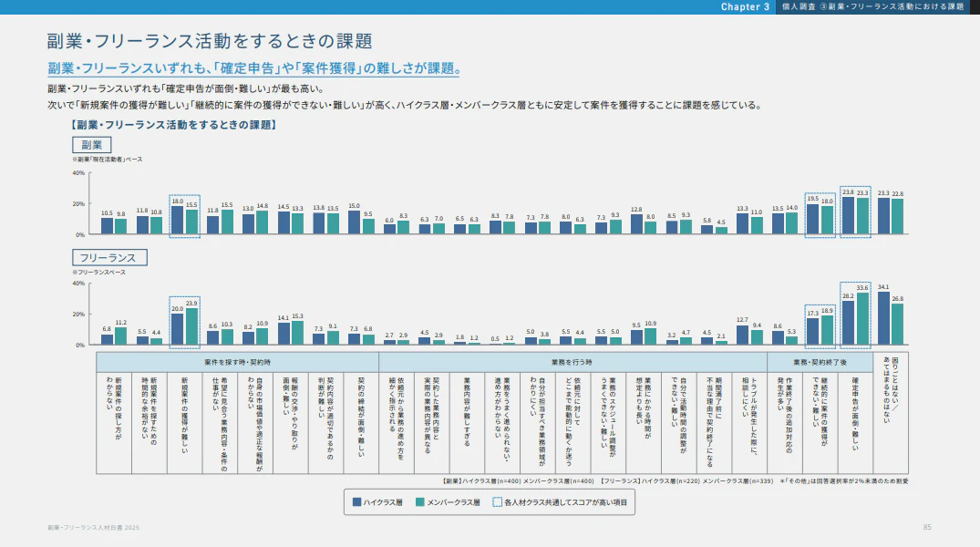Image resolution: width=980 pixels, height=547 pixels.
Task: Click the category header 業務を行う時
Action: point(572,363)
